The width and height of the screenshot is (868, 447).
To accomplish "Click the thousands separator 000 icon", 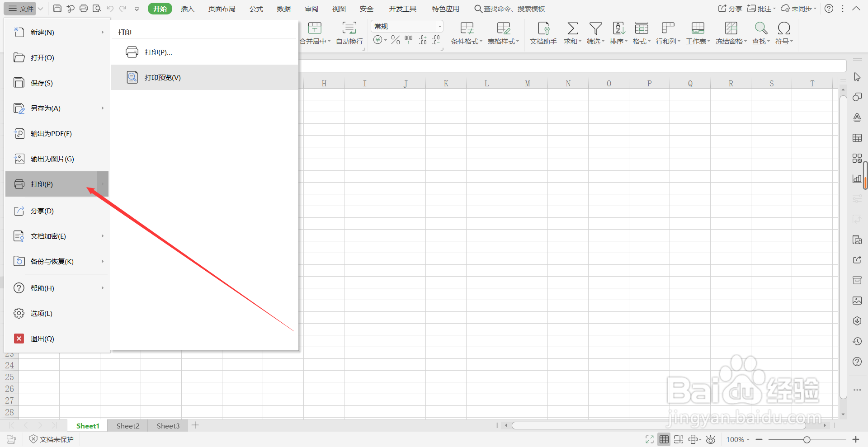I will (x=409, y=40).
